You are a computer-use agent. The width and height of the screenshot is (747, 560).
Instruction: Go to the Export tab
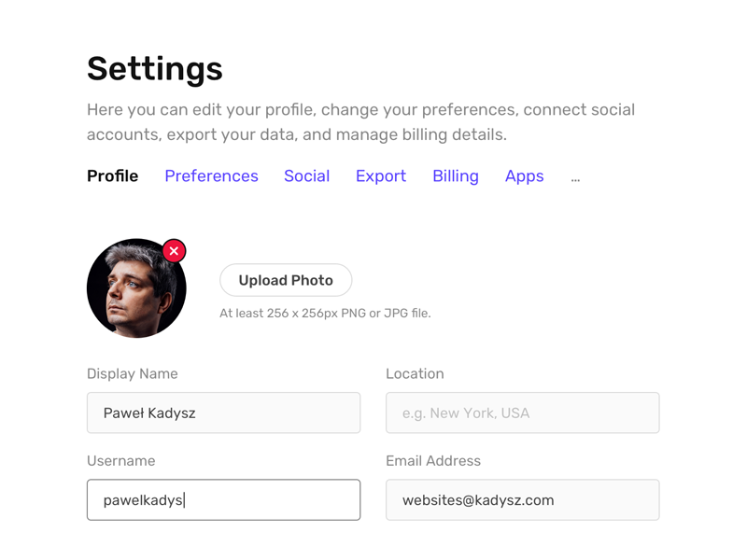pos(381,176)
